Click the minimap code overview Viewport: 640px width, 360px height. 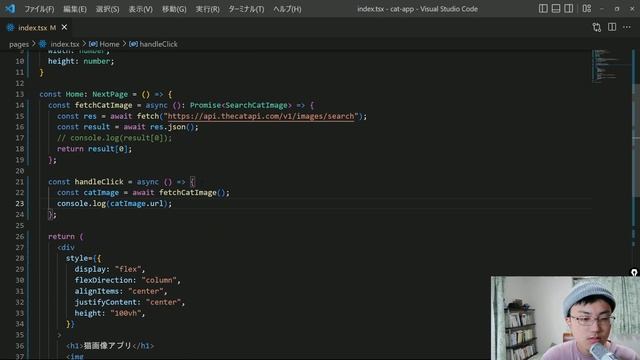click(610, 66)
